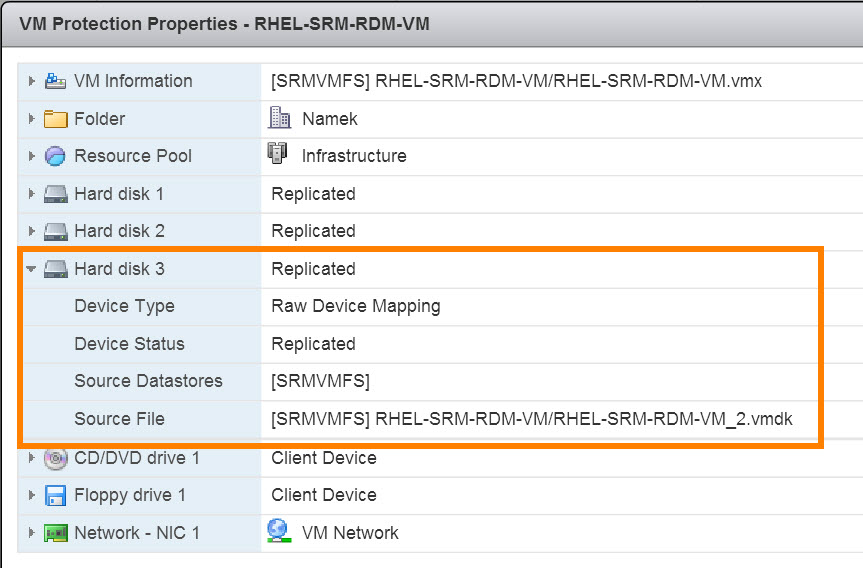Click the Device Type label
This screenshot has width=863, height=568.
pos(124,306)
